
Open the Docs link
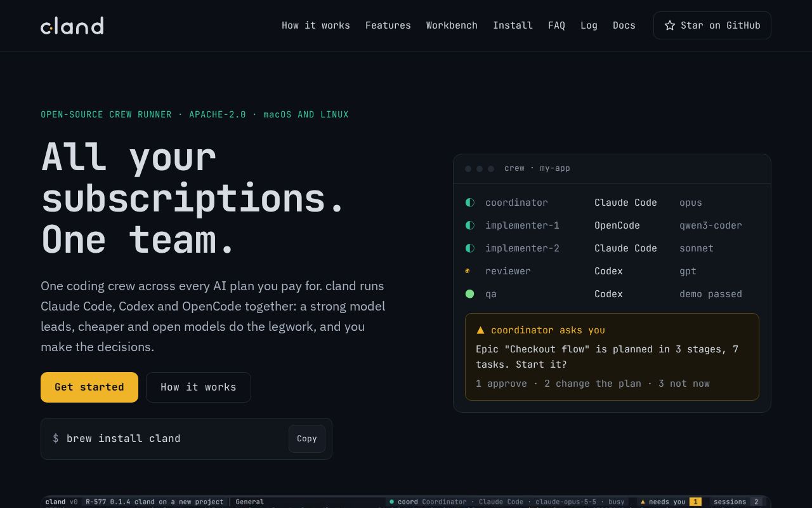tap(624, 25)
